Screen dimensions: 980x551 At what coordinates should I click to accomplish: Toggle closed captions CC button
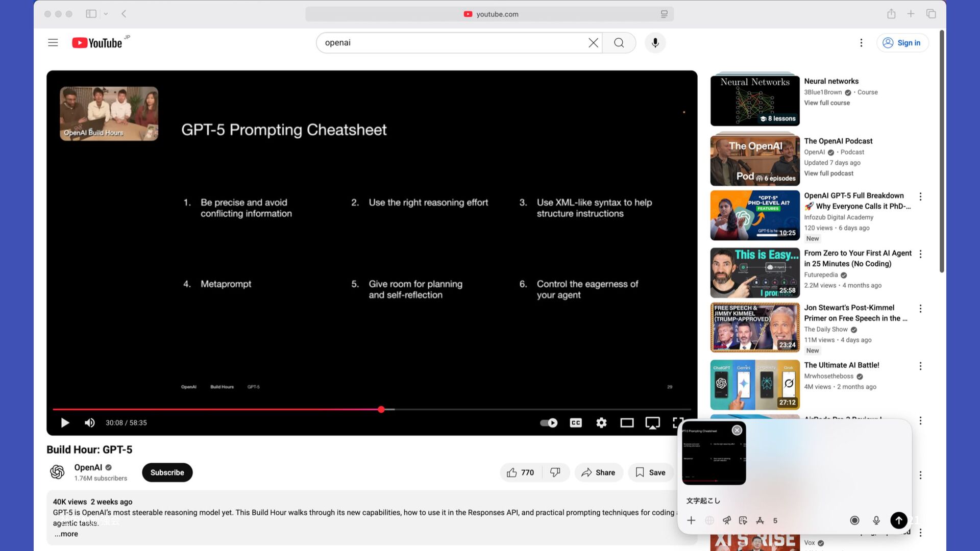(576, 422)
